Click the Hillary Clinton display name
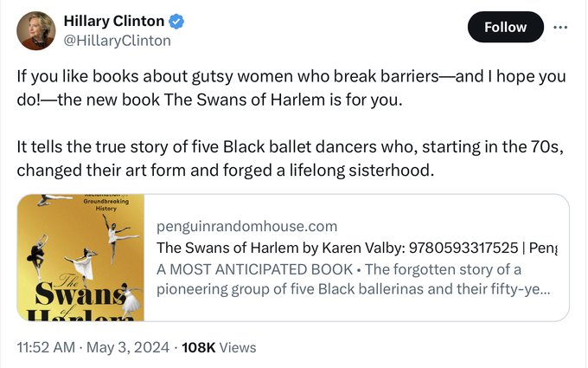Screen dimensions: 588x368 pos(114,21)
